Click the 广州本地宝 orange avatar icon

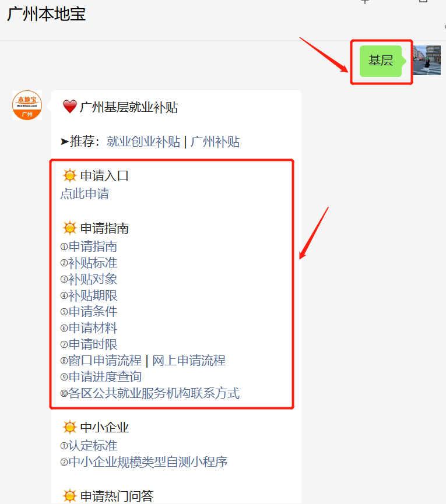click(27, 105)
